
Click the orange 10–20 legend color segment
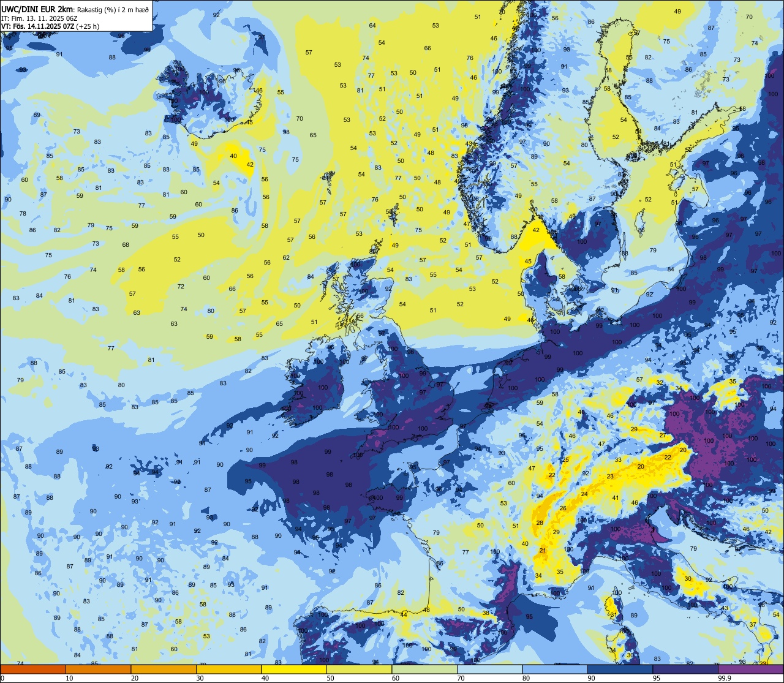click(x=98, y=669)
